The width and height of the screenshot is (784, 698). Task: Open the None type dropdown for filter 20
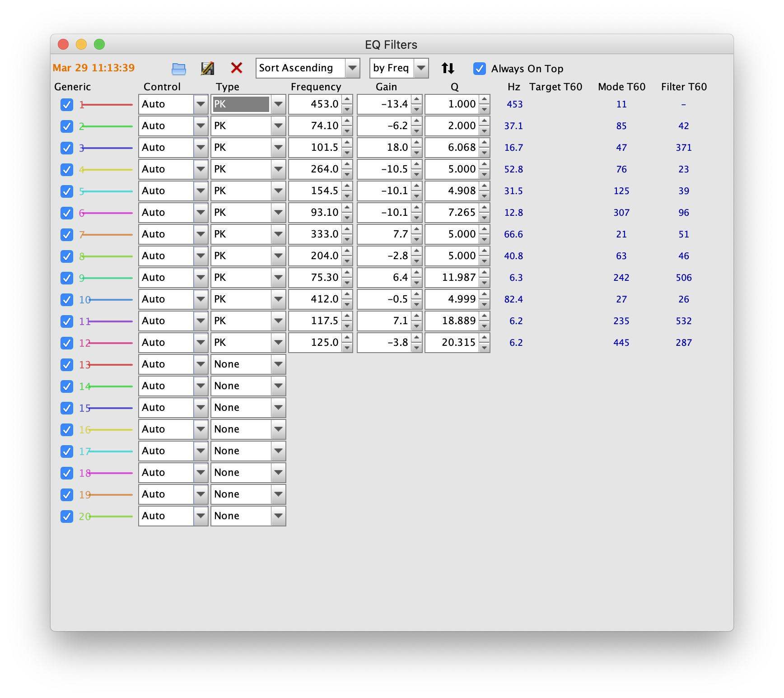coord(248,516)
